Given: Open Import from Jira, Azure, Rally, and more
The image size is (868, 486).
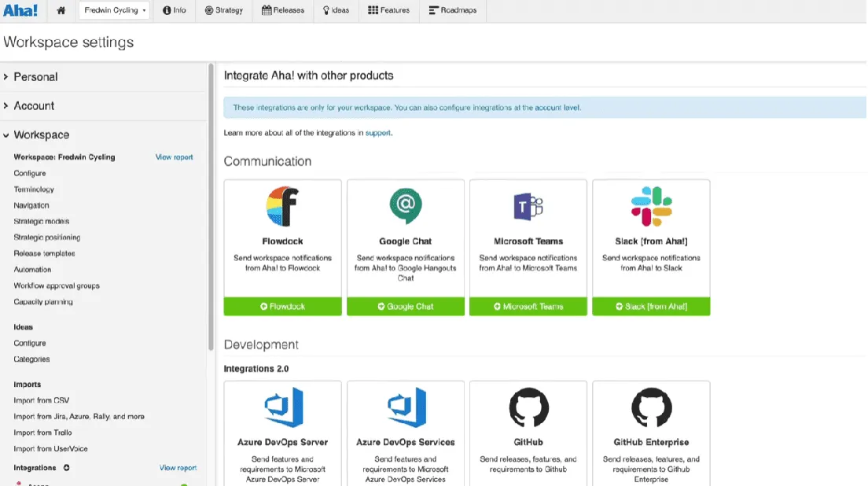Looking at the screenshot, I should (79, 416).
